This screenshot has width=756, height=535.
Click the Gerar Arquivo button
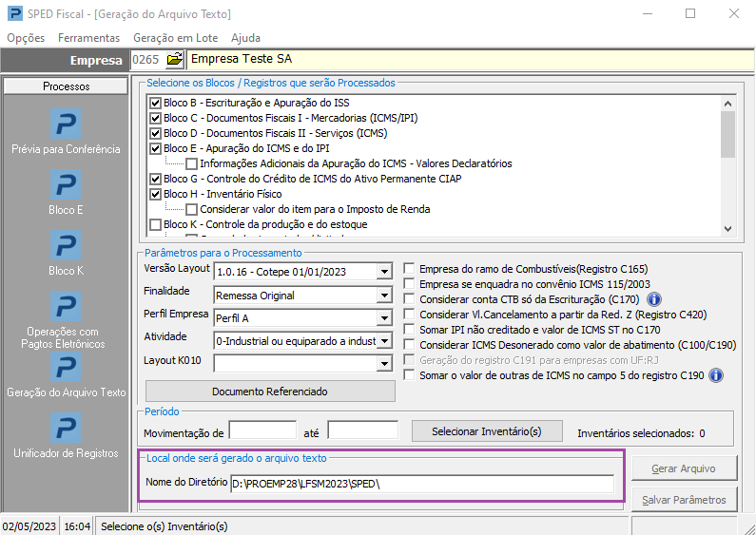(684, 468)
